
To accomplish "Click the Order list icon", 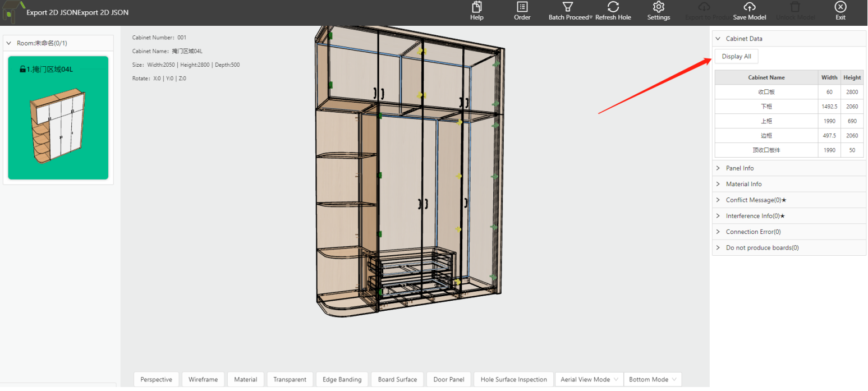I will point(522,7).
